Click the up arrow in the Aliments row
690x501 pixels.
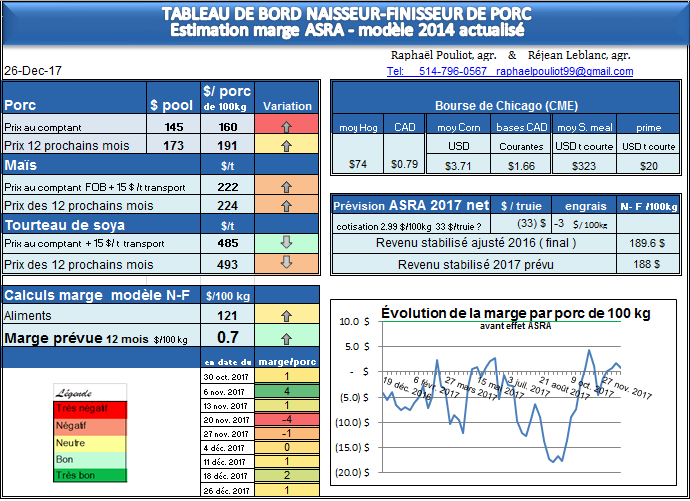click(x=287, y=315)
